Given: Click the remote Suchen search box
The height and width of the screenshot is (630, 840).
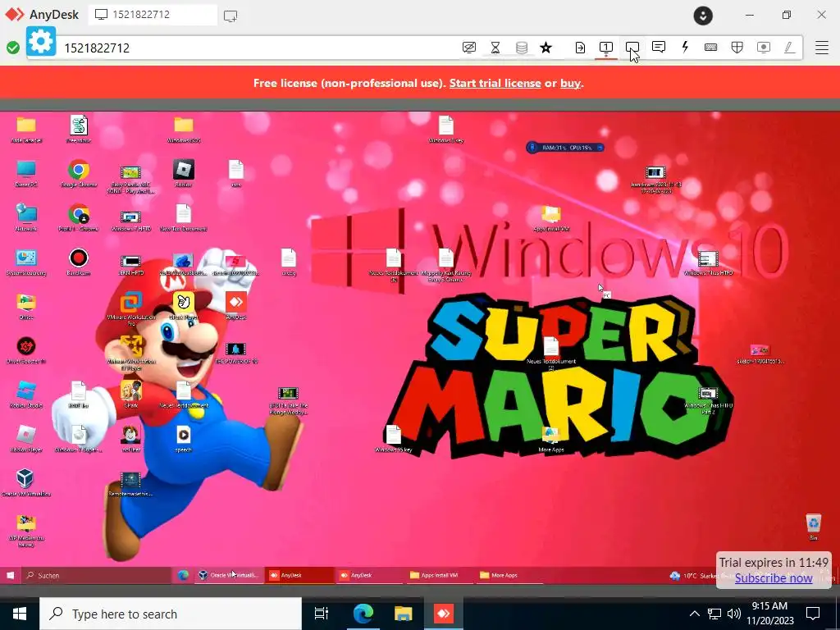Looking at the screenshot, I should tap(97, 575).
